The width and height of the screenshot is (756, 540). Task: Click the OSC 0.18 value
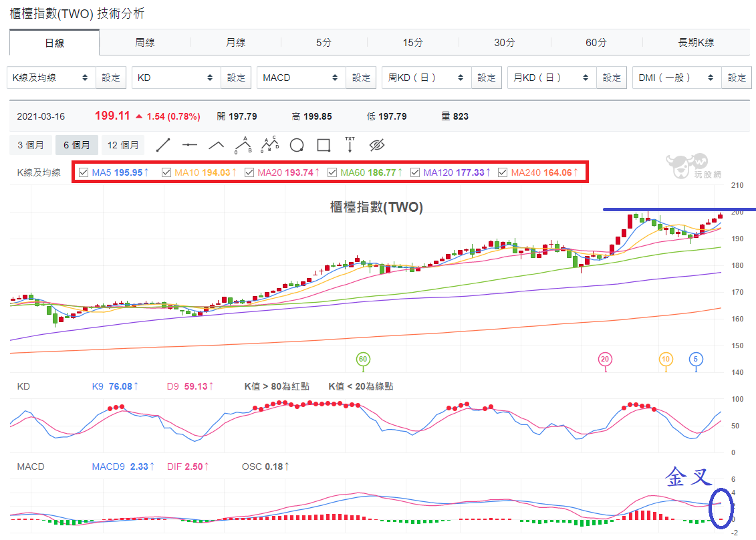265,466
